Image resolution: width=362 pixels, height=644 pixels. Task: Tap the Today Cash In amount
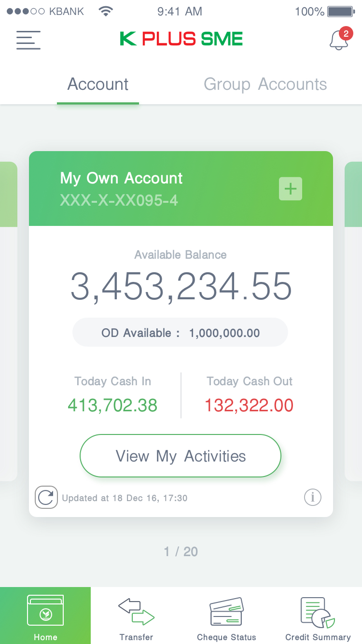pyautogui.click(x=112, y=406)
